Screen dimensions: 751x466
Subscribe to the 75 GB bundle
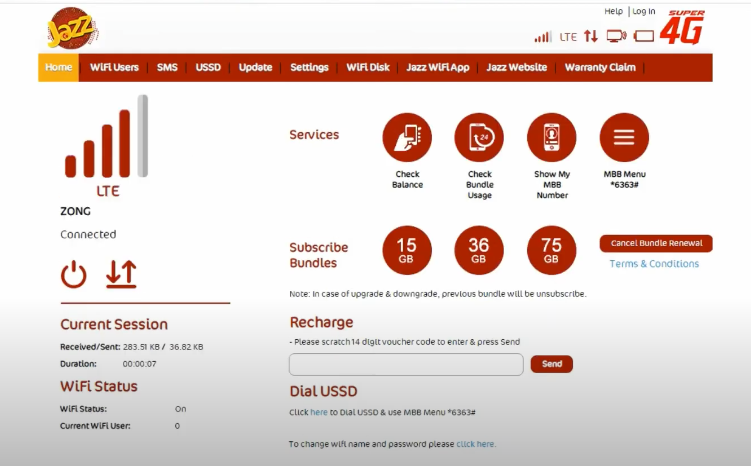(551, 250)
